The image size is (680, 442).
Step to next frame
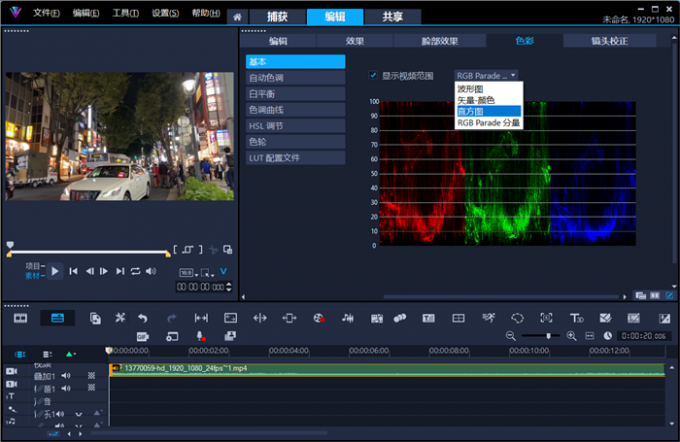tap(104, 272)
